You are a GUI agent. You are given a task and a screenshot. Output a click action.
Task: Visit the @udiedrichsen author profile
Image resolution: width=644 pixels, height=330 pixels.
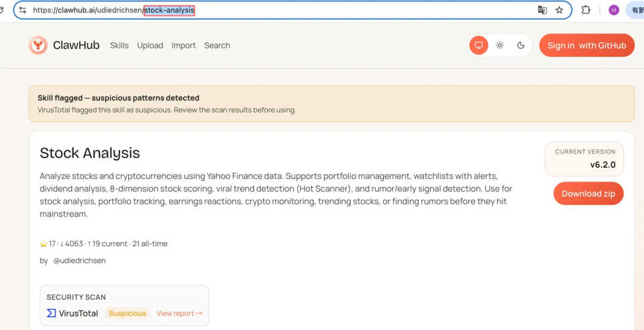coord(79,260)
